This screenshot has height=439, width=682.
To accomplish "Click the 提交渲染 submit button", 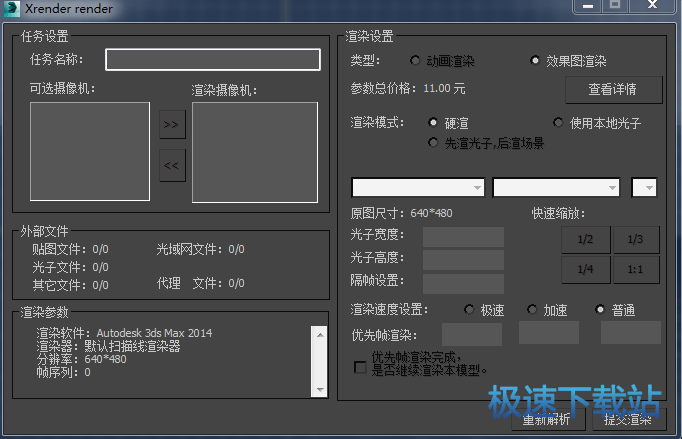I will point(629,419).
